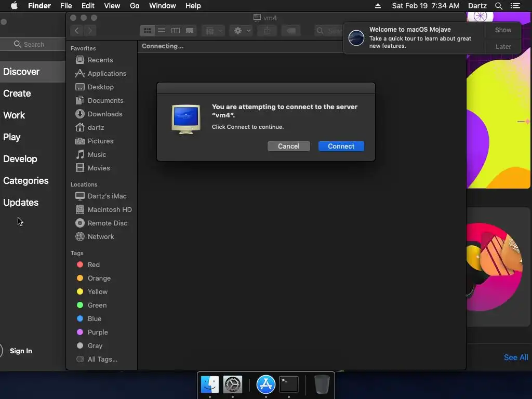Cancel the server connection dialog
The image size is (532, 399).
(x=288, y=146)
